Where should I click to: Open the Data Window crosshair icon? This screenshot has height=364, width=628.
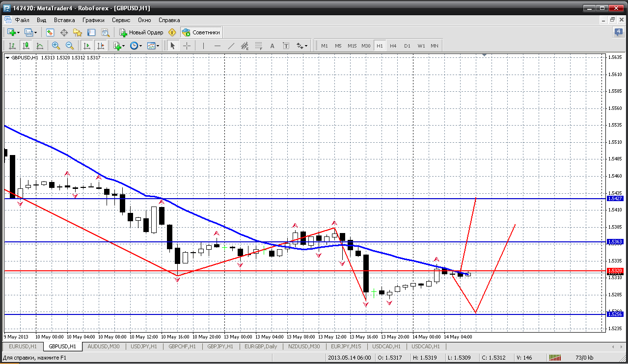point(64,32)
